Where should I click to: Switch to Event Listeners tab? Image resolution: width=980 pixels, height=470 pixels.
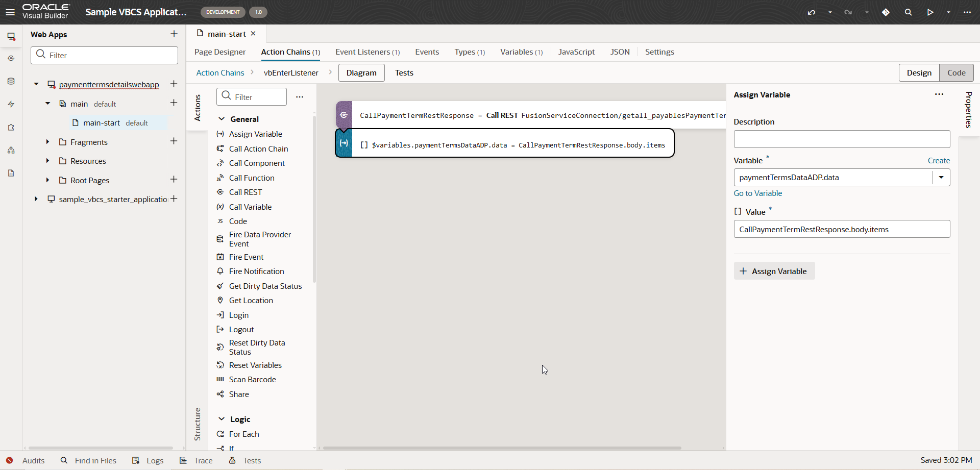click(x=367, y=52)
